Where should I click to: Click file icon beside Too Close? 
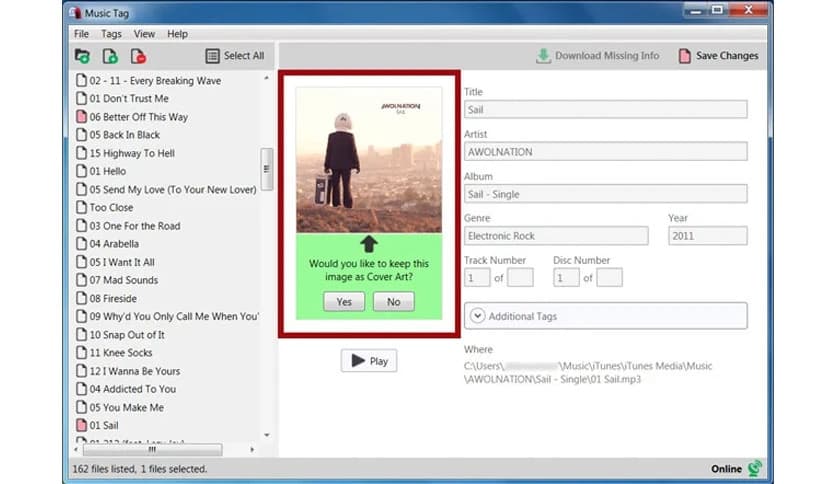coord(81,207)
